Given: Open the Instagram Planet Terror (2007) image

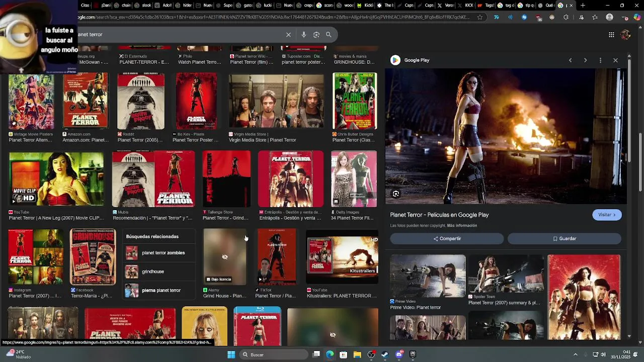Looking at the screenshot, I should point(36,257).
